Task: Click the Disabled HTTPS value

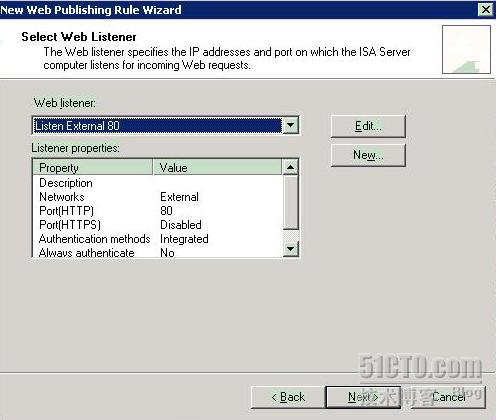Action: point(181,225)
